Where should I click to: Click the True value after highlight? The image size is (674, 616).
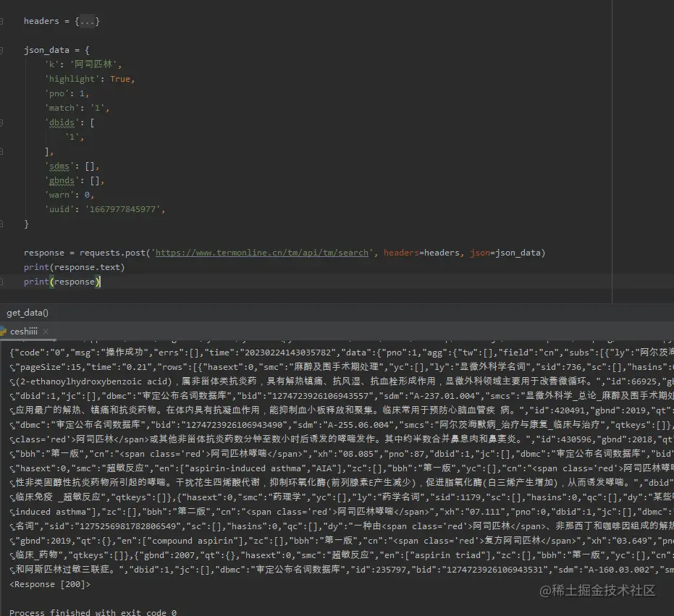120,79
